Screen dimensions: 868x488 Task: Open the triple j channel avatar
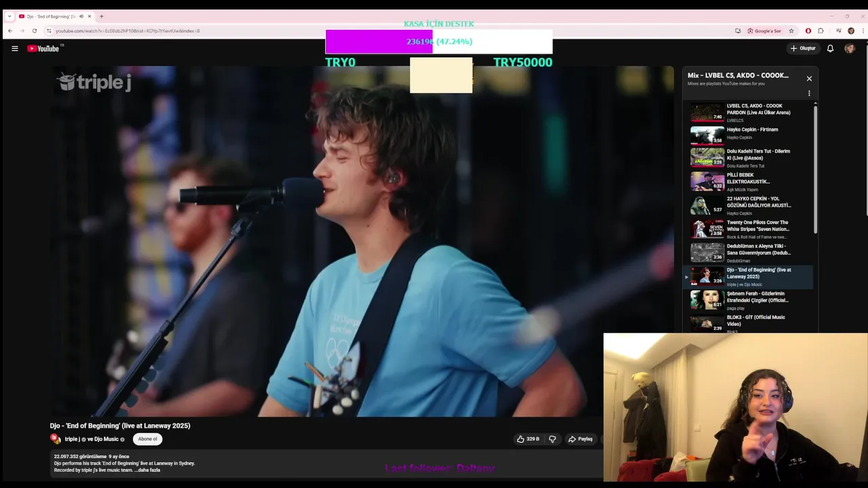pos(56,439)
